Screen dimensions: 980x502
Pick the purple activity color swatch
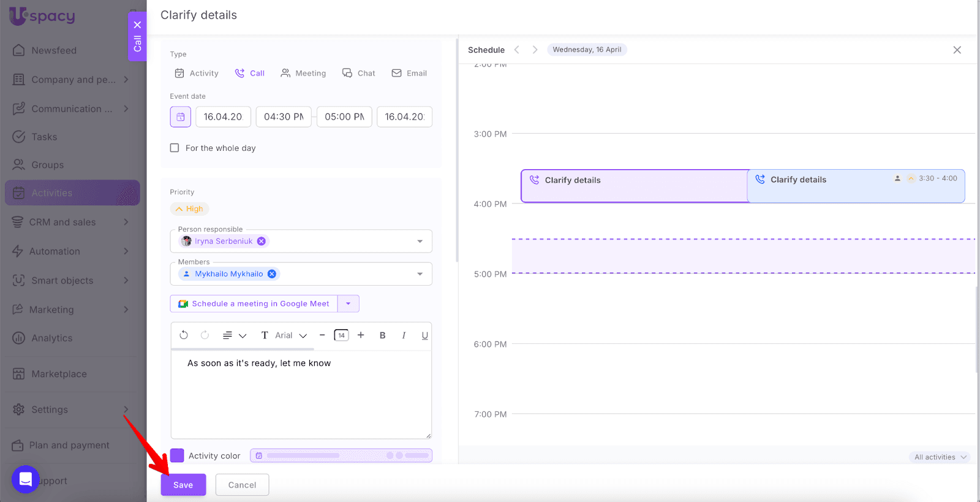(x=177, y=455)
